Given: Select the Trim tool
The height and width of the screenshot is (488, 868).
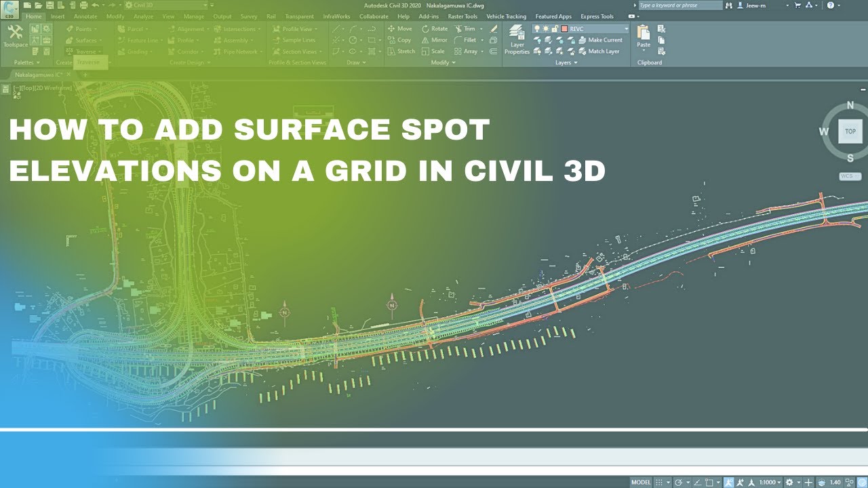Looking at the screenshot, I should (x=465, y=29).
